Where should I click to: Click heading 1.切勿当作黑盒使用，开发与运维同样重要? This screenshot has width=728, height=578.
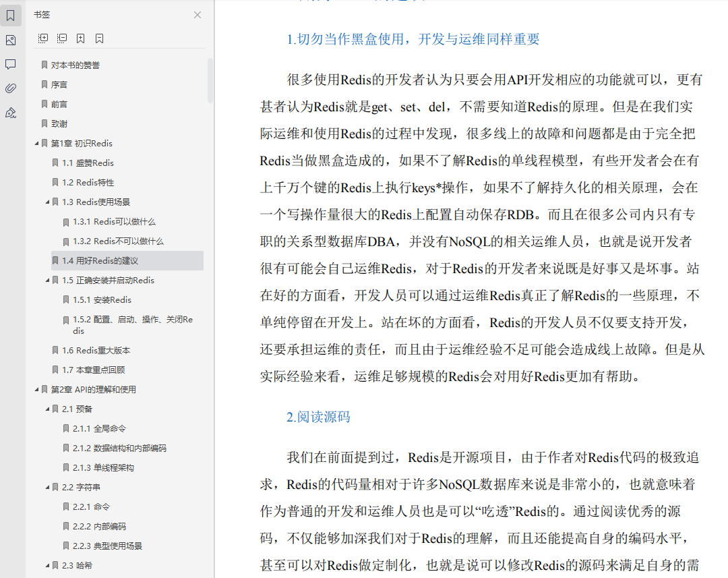[x=413, y=39]
